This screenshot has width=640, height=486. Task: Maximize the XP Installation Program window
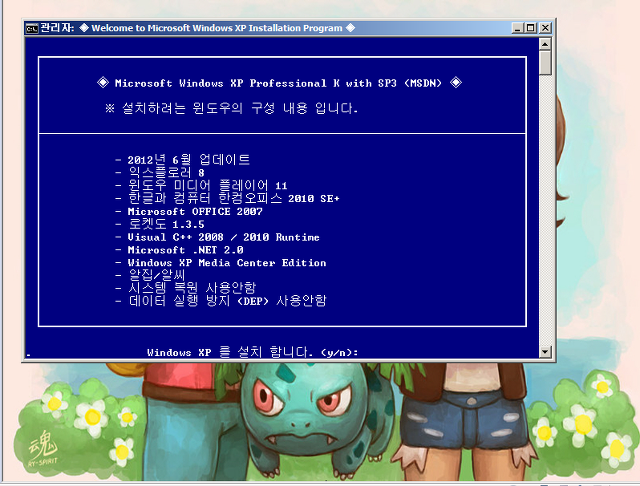point(531,28)
